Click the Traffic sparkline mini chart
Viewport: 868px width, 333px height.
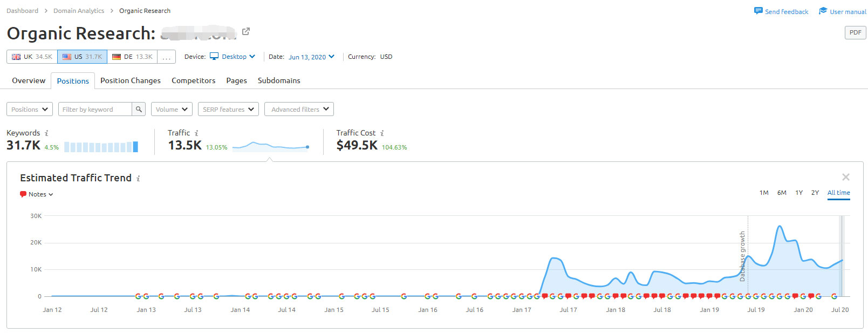(x=270, y=146)
